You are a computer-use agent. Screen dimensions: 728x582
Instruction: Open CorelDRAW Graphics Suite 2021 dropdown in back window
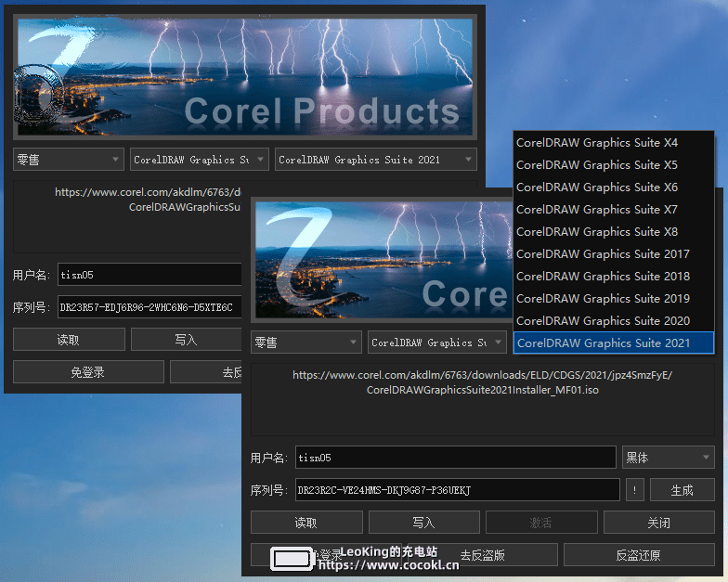375,160
